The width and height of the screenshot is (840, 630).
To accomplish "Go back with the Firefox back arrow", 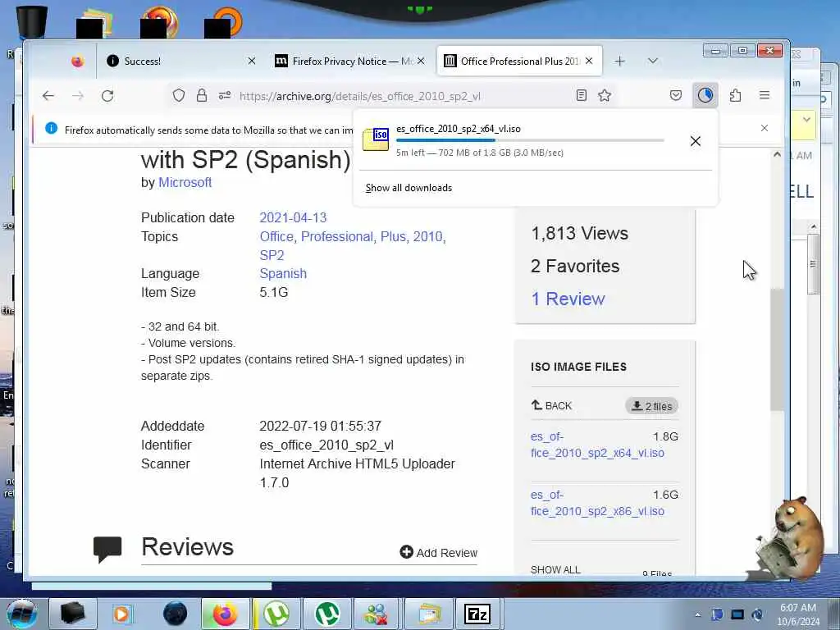I will pyautogui.click(x=48, y=96).
